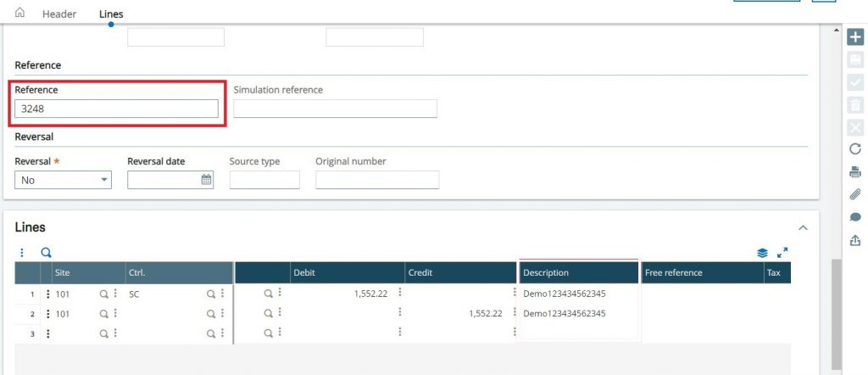Expand the Lines grid to full screen
The width and height of the screenshot is (868, 375).
(782, 253)
